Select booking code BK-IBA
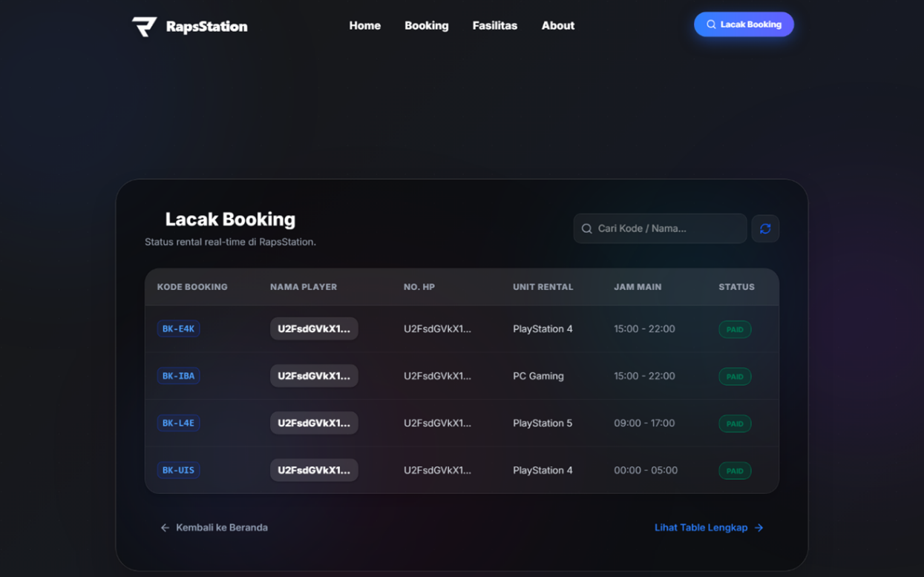This screenshot has width=924, height=577. click(x=178, y=376)
